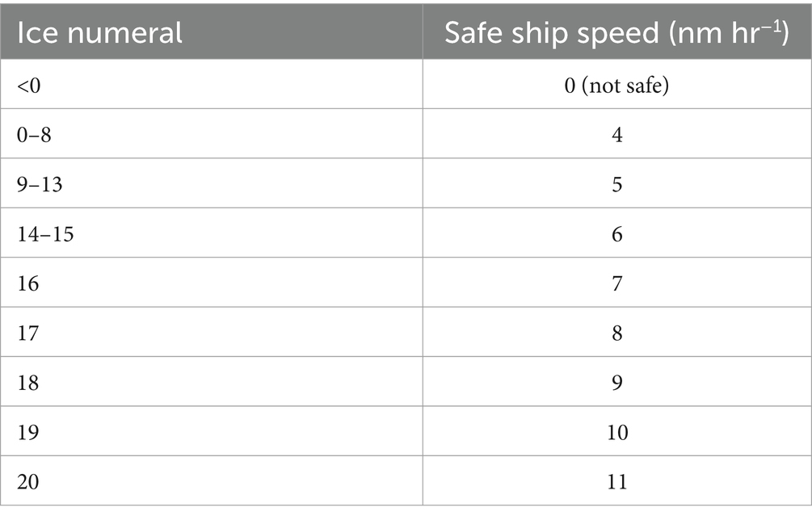Select ice numeral 19 cell

point(212,431)
